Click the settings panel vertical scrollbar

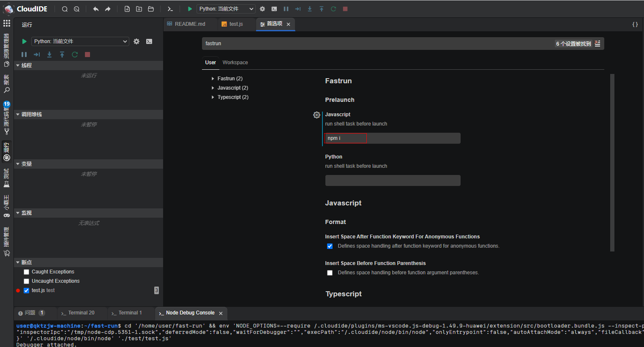(x=612, y=163)
